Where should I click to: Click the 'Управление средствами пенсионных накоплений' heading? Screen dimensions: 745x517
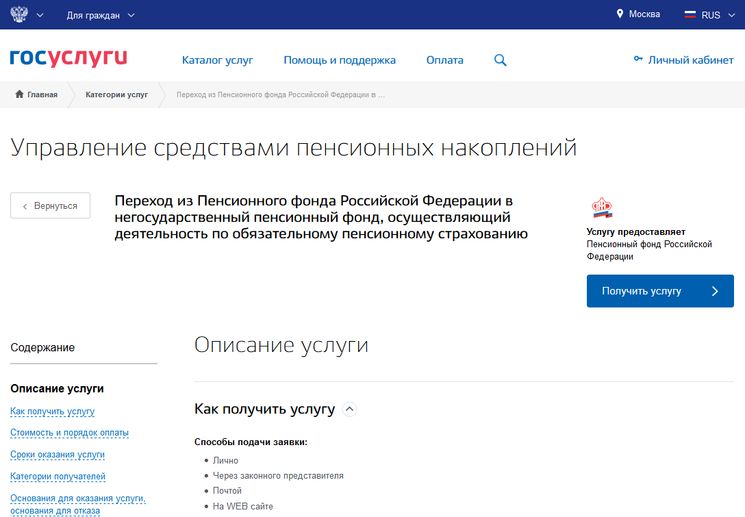pos(294,148)
